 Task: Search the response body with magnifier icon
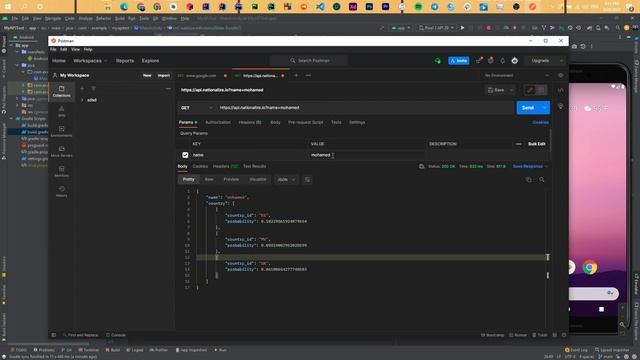pyautogui.click(x=542, y=180)
